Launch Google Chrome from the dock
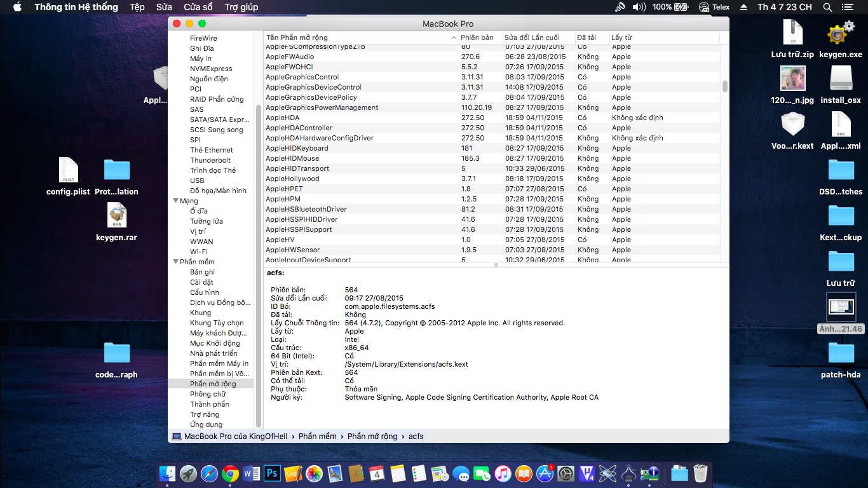Screen dimensions: 868x488 click(230, 473)
